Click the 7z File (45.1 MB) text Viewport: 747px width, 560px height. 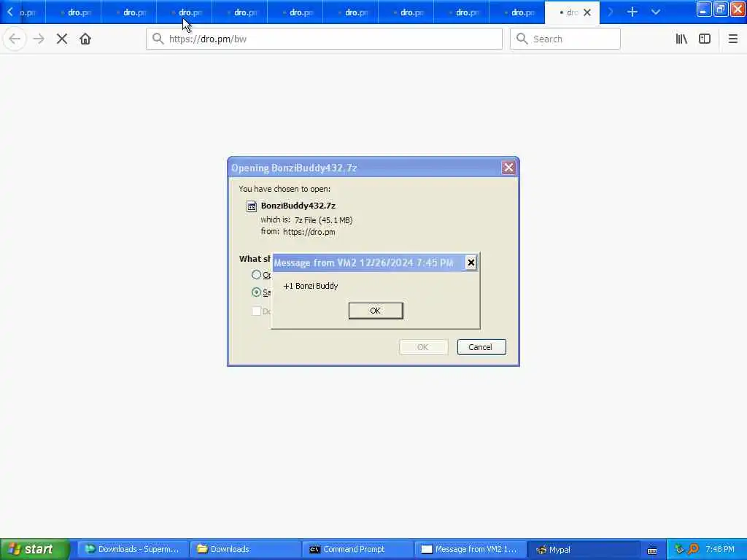coord(323,220)
